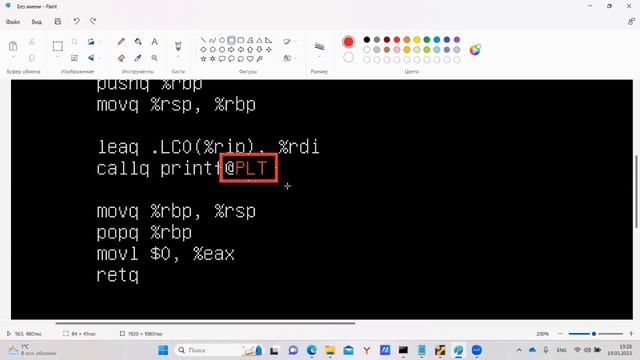Choose purple from the palette
640x360 pixels.
point(457,40)
